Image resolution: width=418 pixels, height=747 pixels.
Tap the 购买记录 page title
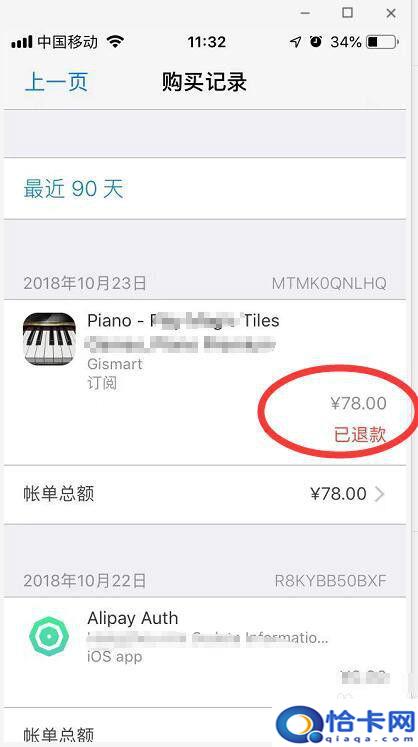click(x=204, y=82)
